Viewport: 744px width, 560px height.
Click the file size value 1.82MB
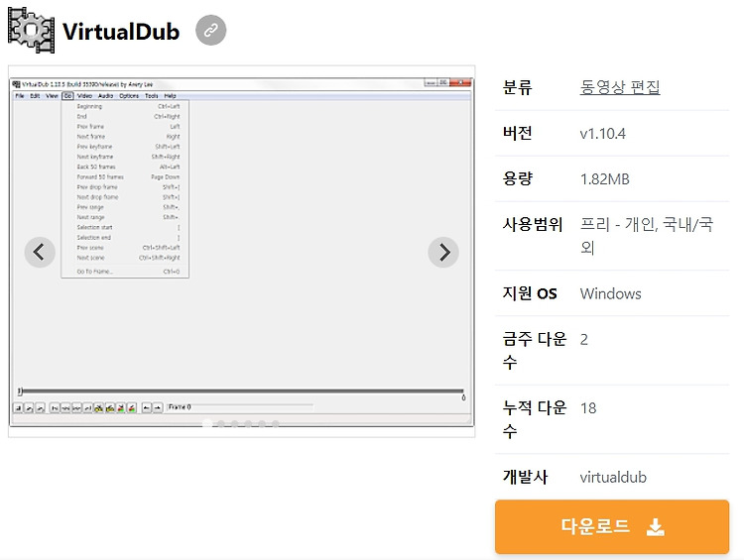pyautogui.click(x=604, y=179)
